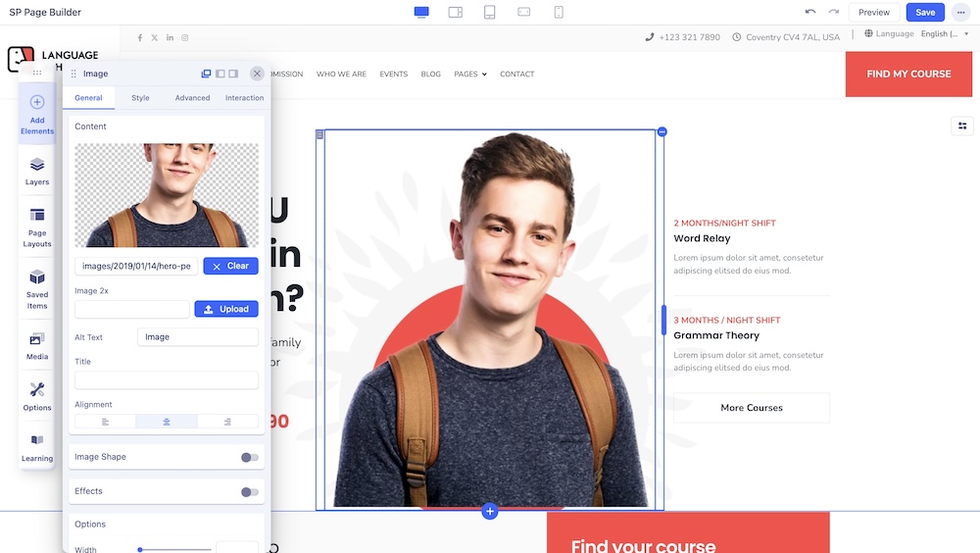Image resolution: width=980 pixels, height=553 pixels.
Task: Open Add Elements in sidebar
Action: click(x=37, y=115)
